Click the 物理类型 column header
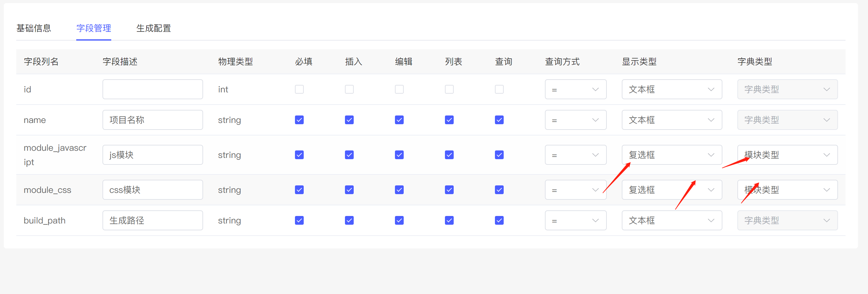The image size is (868, 294). (236, 61)
